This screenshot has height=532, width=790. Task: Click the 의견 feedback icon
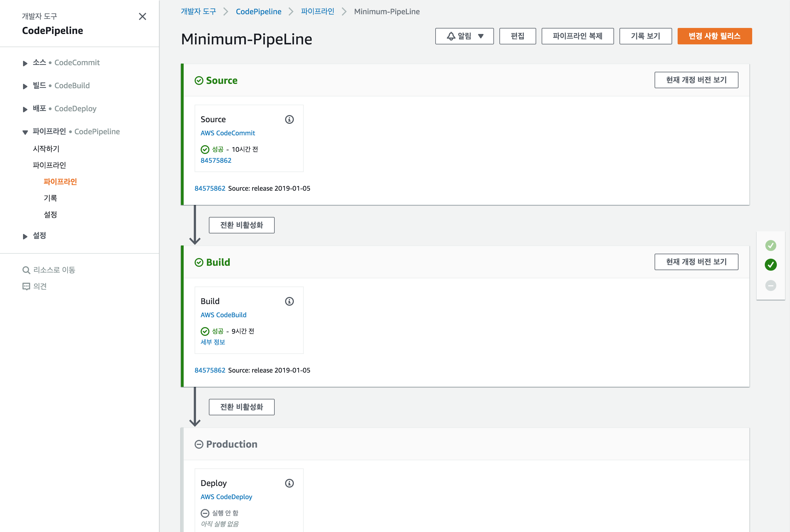coord(26,286)
